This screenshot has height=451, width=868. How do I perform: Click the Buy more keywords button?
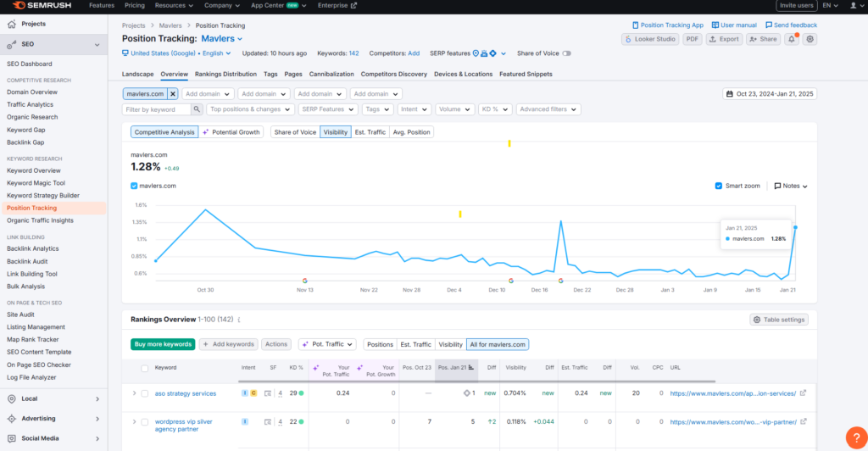tap(163, 345)
